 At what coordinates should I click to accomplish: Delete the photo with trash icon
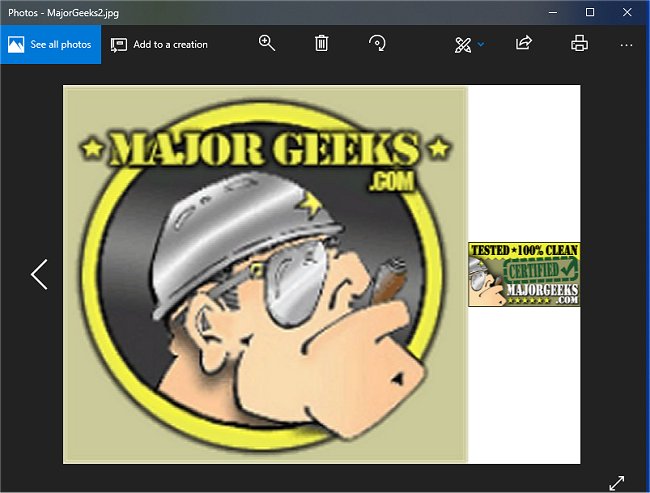pyautogui.click(x=321, y=43)
